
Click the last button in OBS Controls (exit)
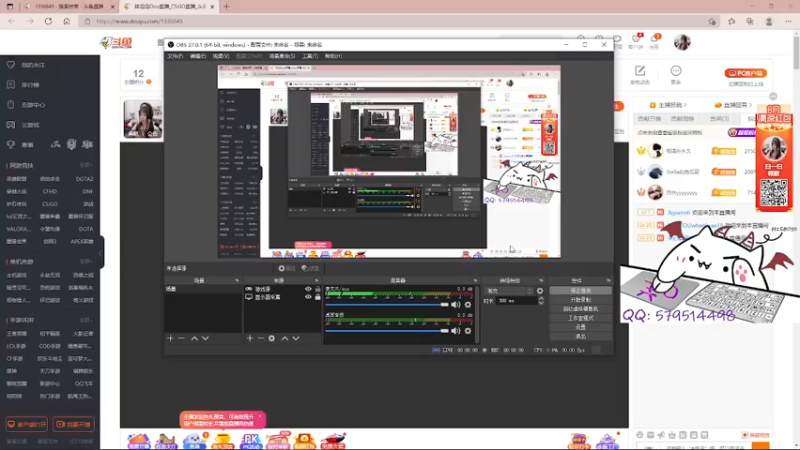581,337
